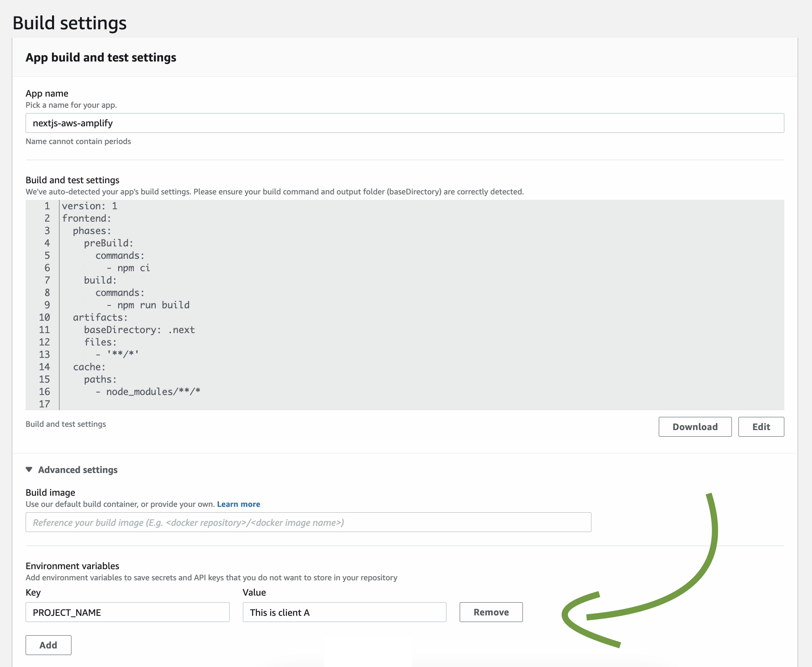Remove the PROJECT_NAME environment variable
Screen dimensions: 812x667
(x=491, y=612)
